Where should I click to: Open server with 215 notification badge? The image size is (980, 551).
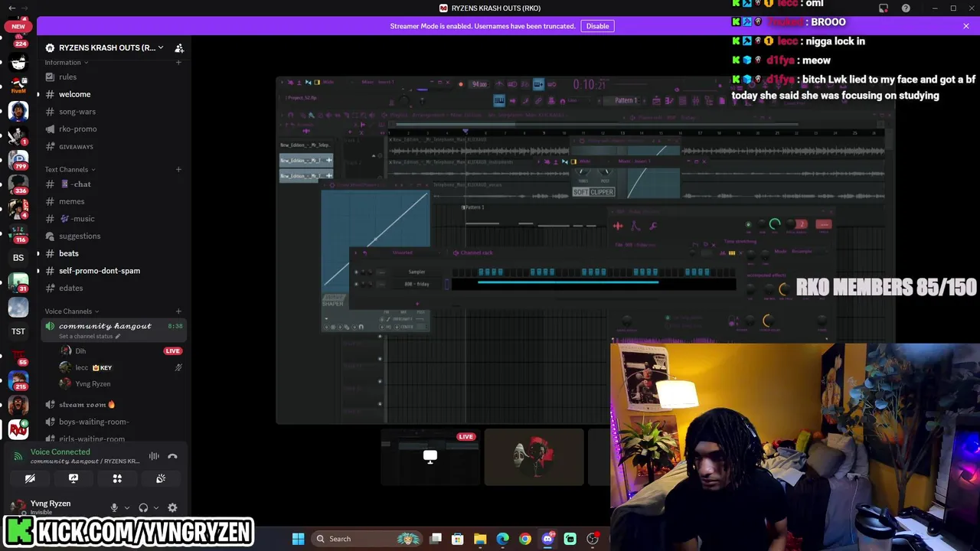pyautogui.click(x=18, y=380)
